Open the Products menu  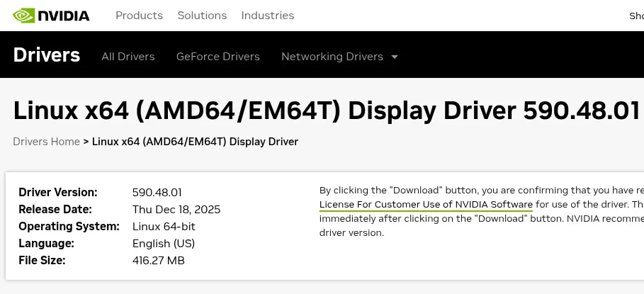[x=139, y=16]
